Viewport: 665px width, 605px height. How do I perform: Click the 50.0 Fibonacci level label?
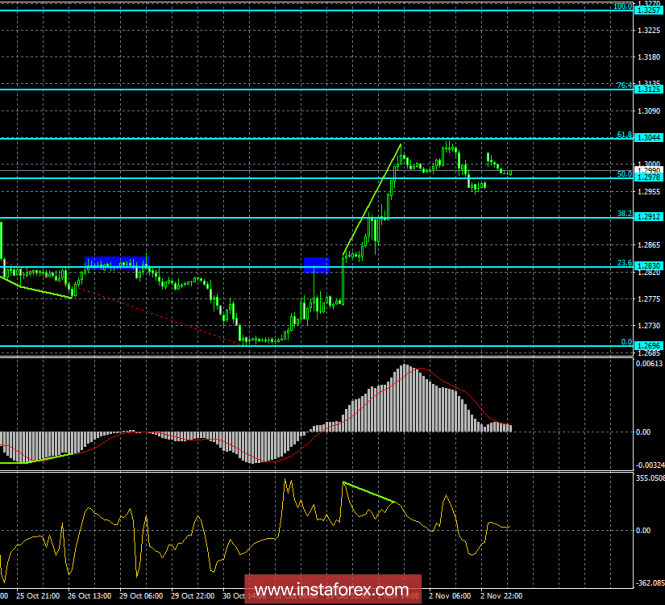pyautogui.click(x=622, y=174)
